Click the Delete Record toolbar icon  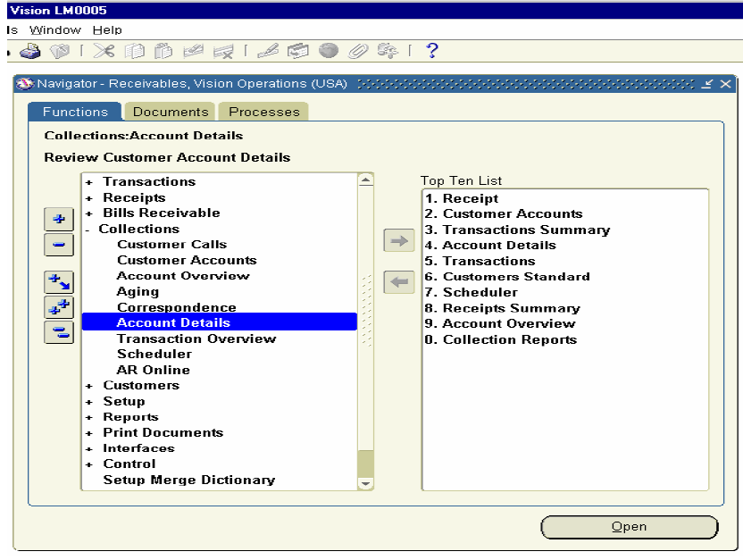223,51
